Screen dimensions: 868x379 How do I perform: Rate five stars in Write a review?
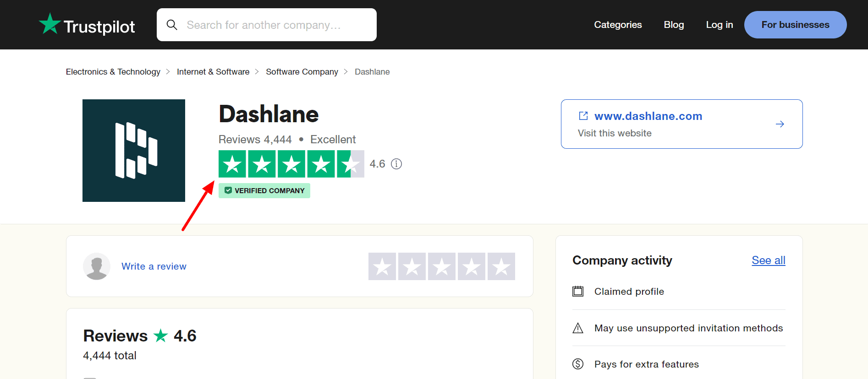click(x=501, y=266)
